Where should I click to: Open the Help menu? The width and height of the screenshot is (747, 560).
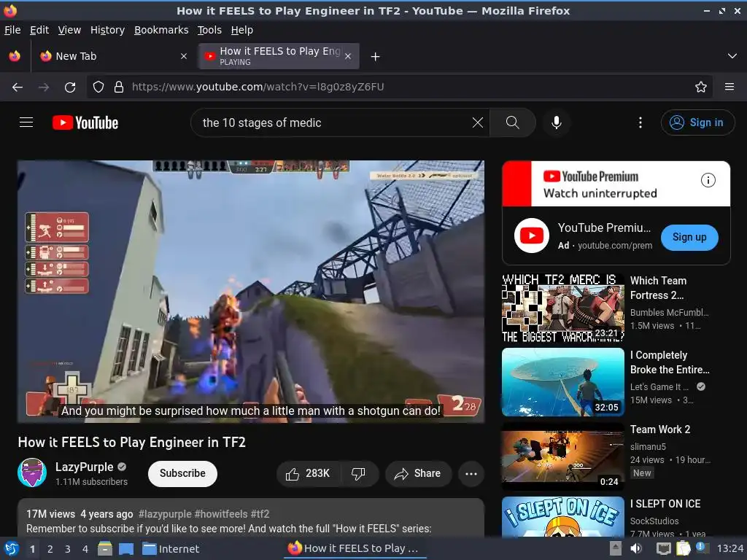[241, 30]
